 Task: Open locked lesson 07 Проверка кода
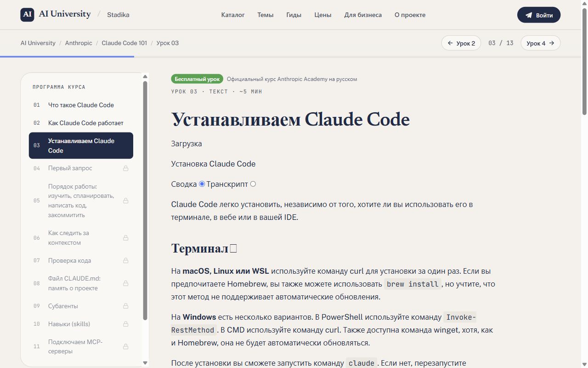[x=81, y=260]
